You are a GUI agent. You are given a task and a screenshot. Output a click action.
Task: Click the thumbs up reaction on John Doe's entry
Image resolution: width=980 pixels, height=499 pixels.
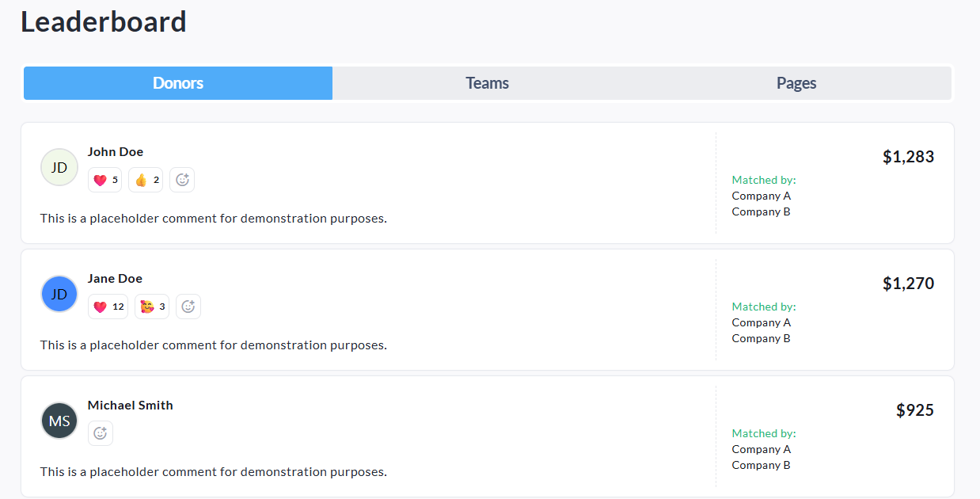(146, 180)
